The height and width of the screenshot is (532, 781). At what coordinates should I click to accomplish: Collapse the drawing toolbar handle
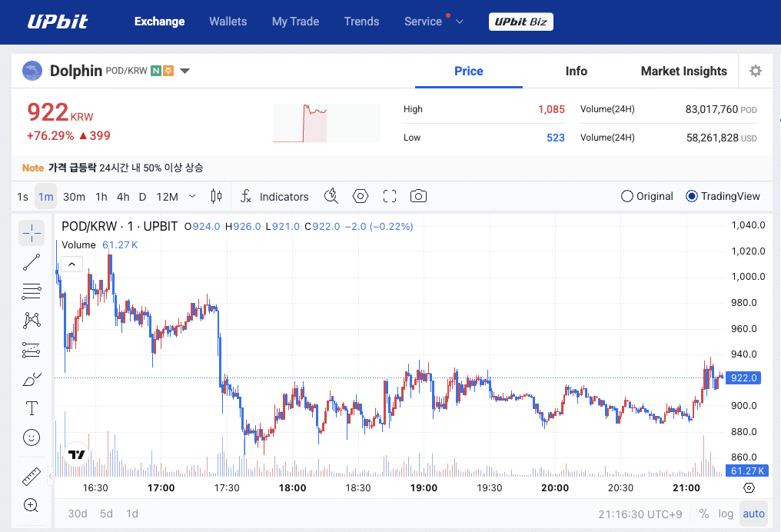click(50, 477)
